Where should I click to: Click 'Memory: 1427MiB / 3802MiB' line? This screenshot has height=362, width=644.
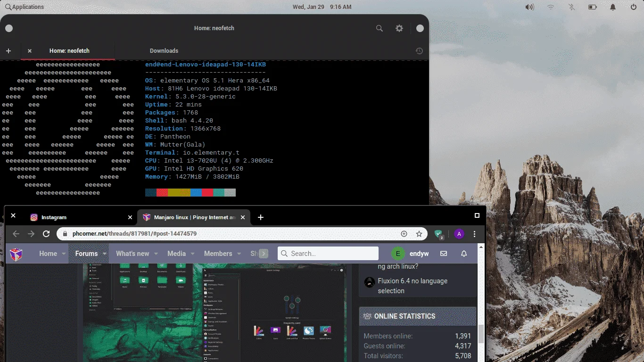point(192,177)
